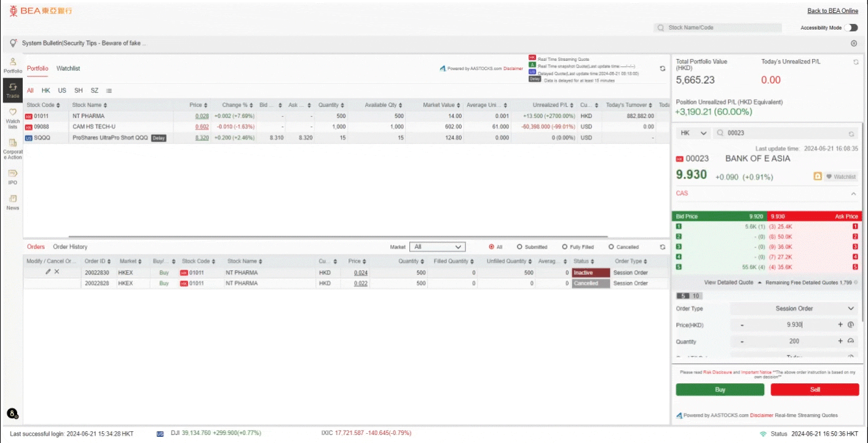Click the Stock Name/Code search field in the top bar
The width and height of the screenshot is (868, 443).
coord(718,28)
